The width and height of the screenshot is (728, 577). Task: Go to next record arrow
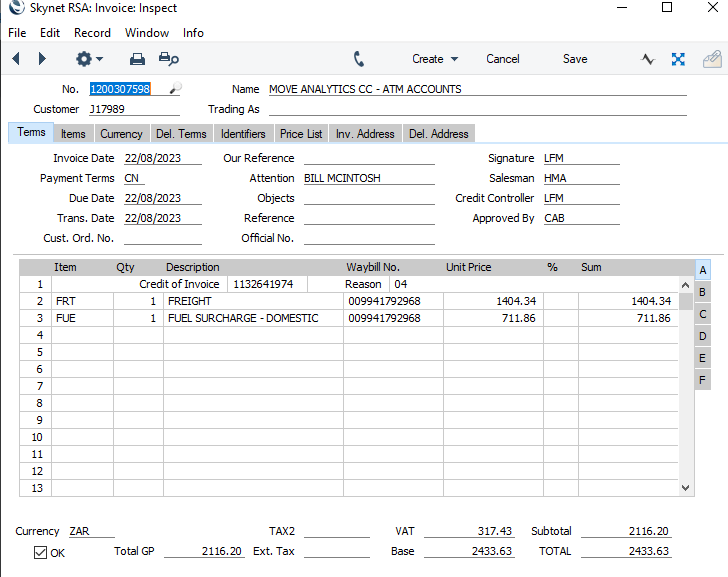pyautogui.click(x=42, y=58)
